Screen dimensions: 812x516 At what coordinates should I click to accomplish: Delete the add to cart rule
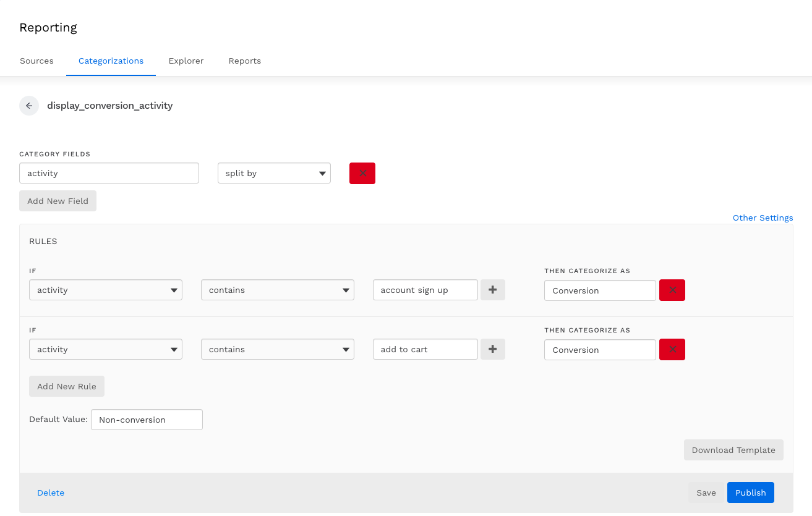(672, 350)
